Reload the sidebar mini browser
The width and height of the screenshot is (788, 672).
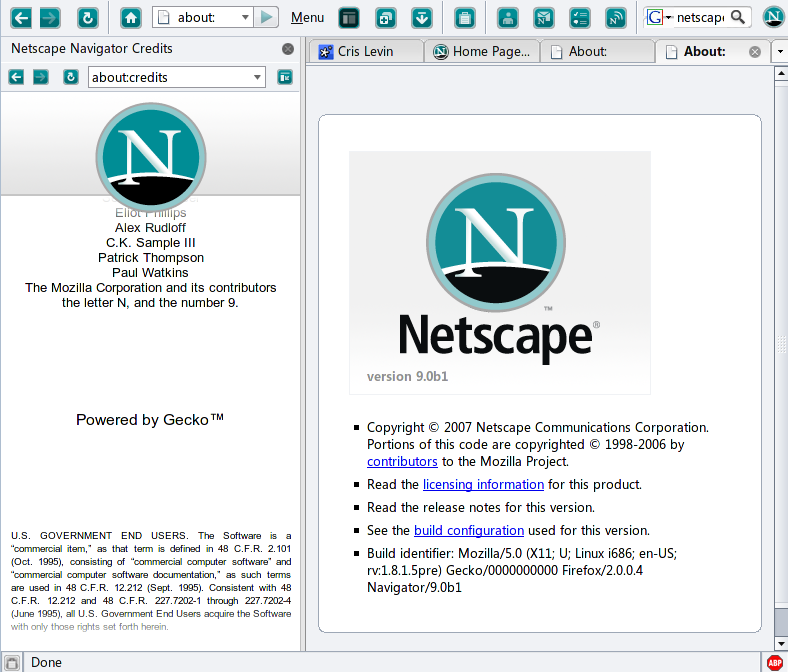tap(71, 77)
